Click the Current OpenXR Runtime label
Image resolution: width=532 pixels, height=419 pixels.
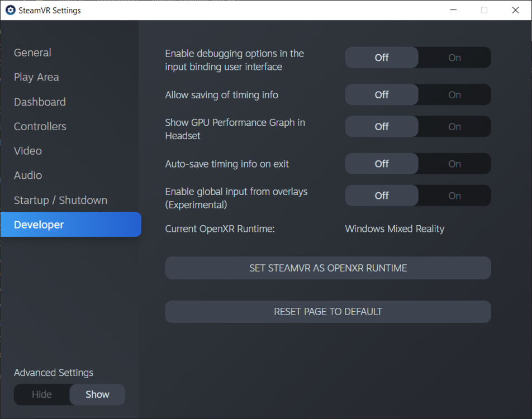click(x=220, y=228)
